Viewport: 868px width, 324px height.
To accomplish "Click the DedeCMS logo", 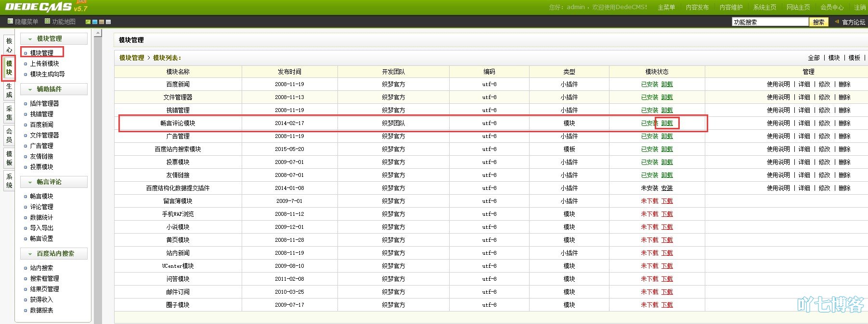I will tap(39, 7).
